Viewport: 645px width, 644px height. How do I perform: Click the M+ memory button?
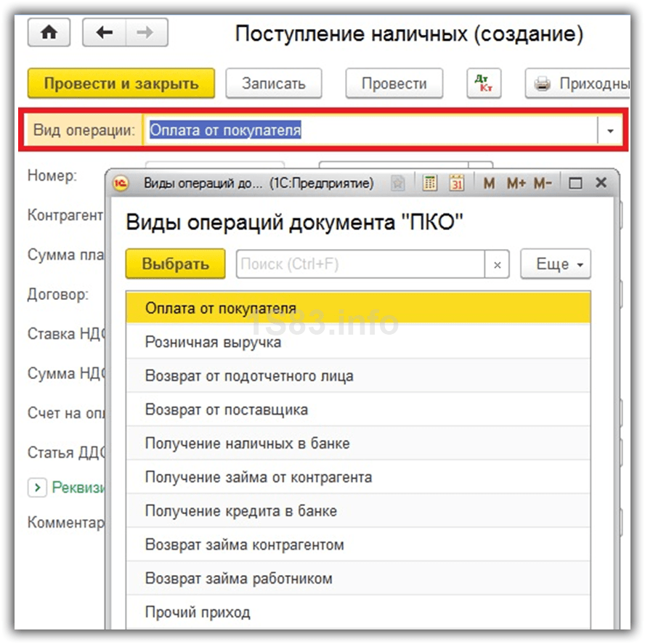click(x=516, y=184)
